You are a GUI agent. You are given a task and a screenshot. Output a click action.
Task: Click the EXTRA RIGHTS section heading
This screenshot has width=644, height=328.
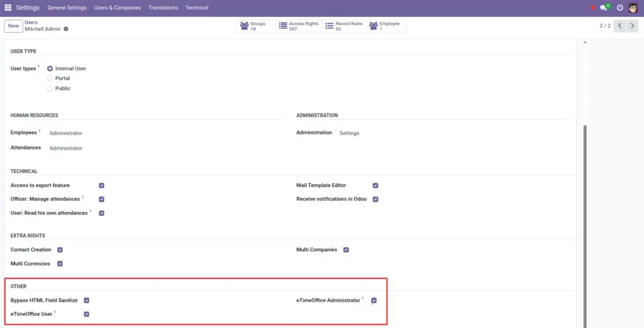pos(28,236)
